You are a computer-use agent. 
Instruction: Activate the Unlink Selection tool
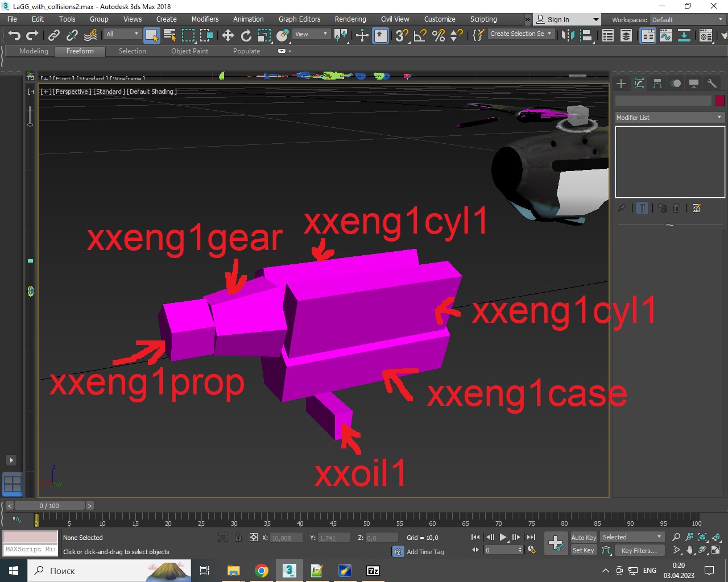tap(72, 35)
